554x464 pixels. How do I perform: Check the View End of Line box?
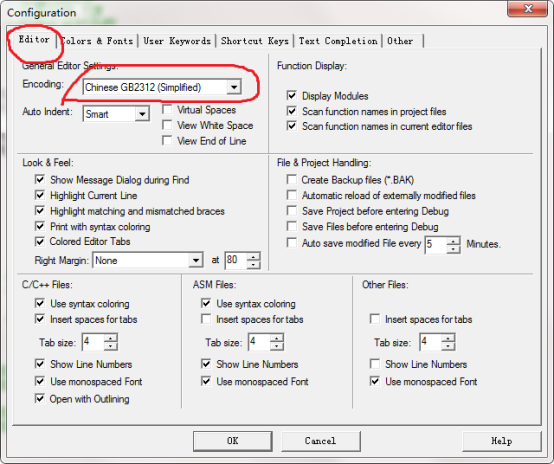click(x=167, y=140)
